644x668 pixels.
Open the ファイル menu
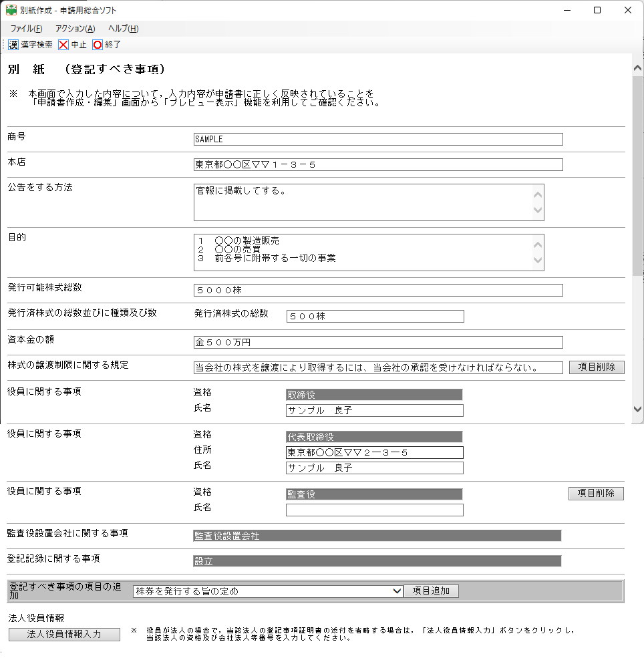26,29
